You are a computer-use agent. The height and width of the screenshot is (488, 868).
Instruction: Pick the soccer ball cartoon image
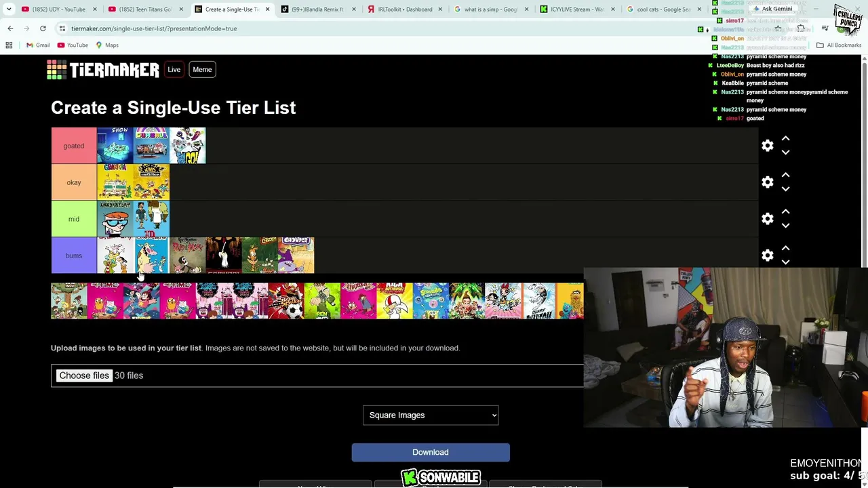286,301
